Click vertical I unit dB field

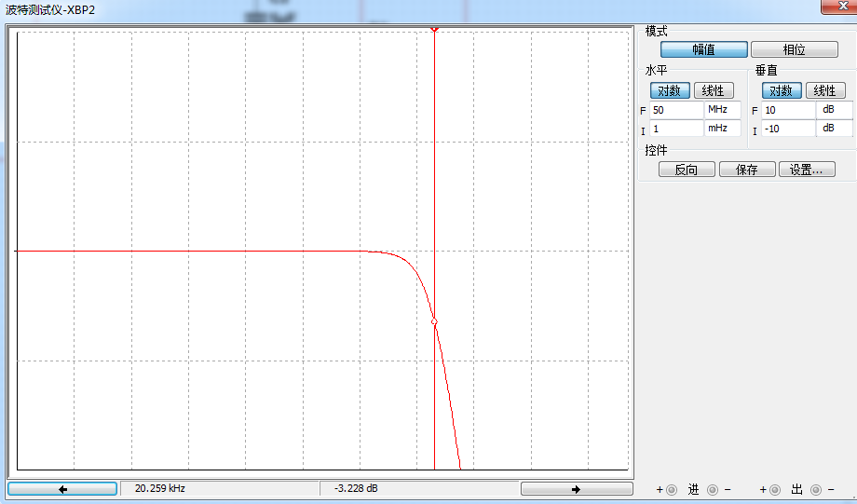(x=834, y=129)
